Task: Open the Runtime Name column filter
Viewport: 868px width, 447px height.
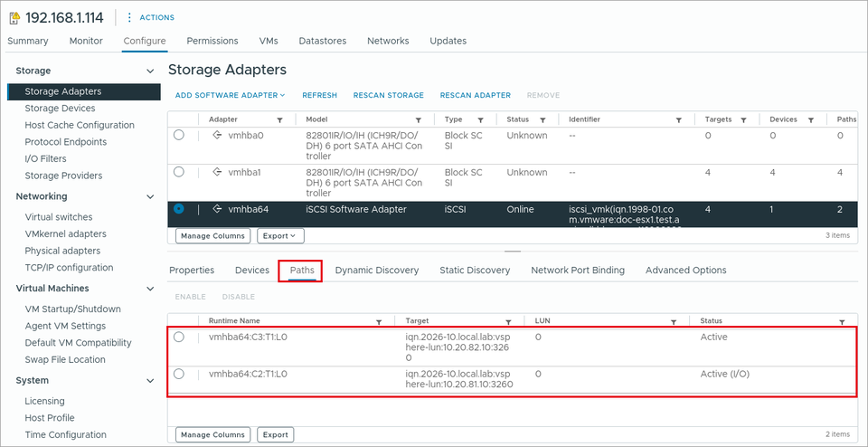Action: pos(379,321)
